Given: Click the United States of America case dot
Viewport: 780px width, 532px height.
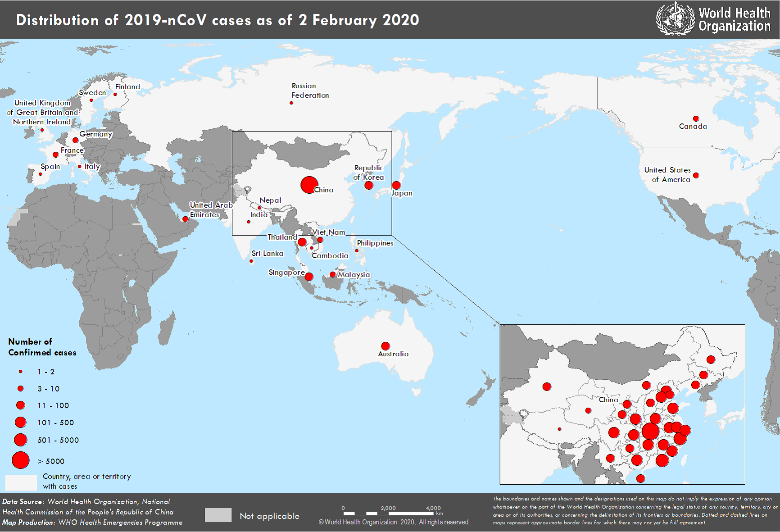Looking at the screenshot, I should pyautogui.click(x=696, y=175).
